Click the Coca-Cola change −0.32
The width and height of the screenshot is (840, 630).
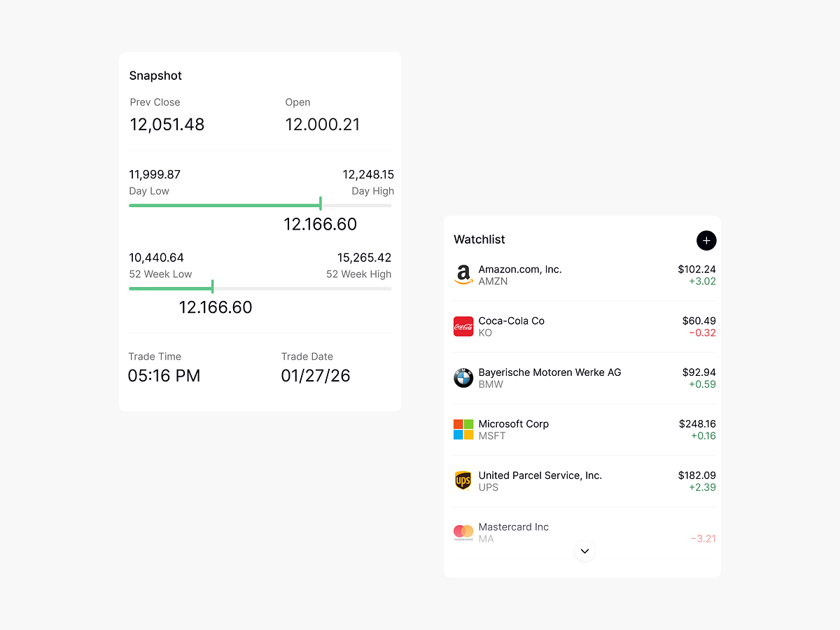point(703,333)
